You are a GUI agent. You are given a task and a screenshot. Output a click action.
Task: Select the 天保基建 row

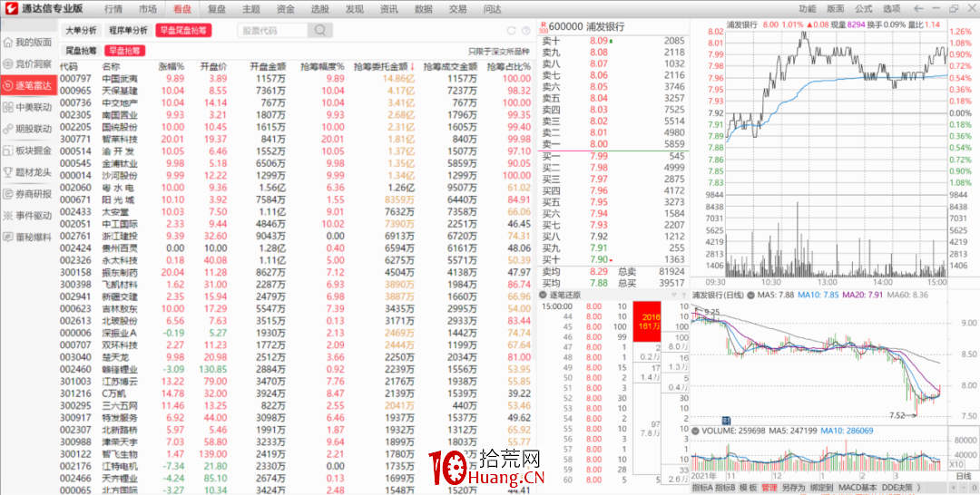[x=295, y=91]
